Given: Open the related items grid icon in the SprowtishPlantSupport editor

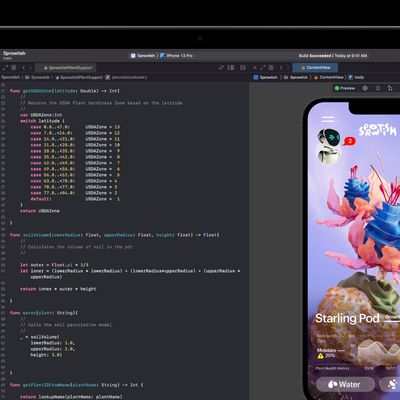Looking at the screenshot, I should tap(14, 68).
